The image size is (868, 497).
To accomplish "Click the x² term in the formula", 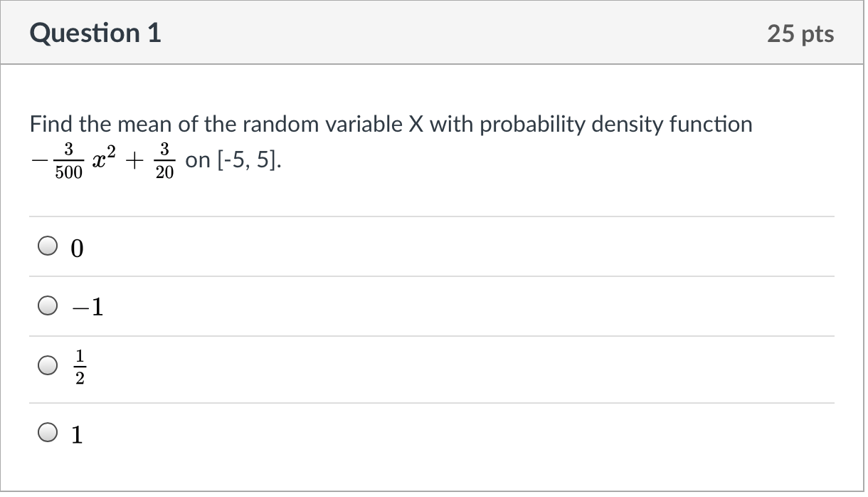I will 105,160.
